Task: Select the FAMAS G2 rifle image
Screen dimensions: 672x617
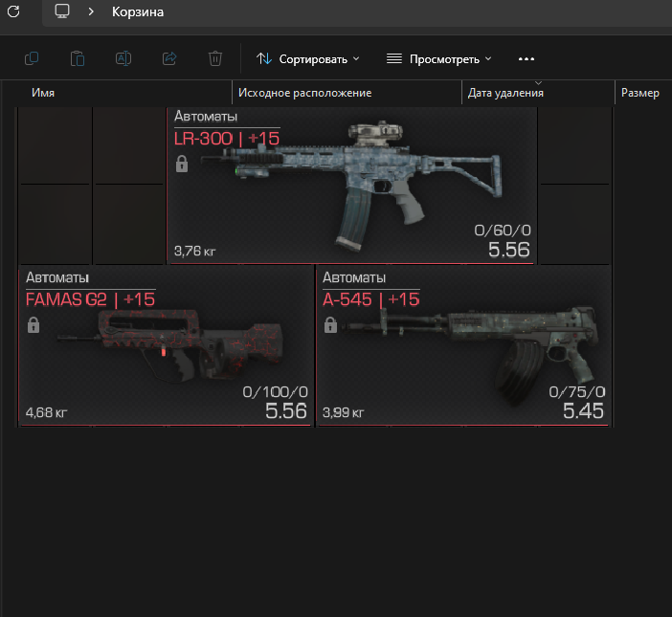Action: [x=170, y=346]
